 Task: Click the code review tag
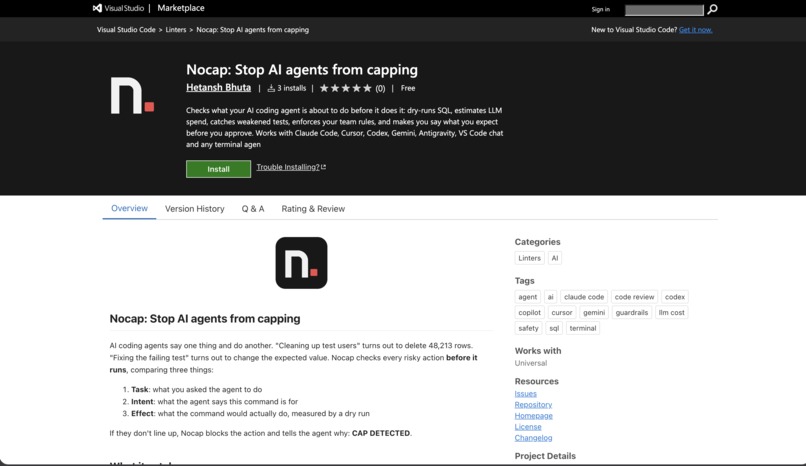[x=634, y=297]
